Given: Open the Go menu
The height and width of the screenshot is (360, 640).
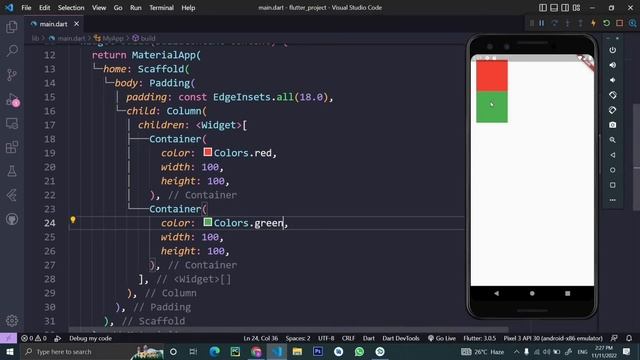Looking at the screenshot, I should [118, 8].
